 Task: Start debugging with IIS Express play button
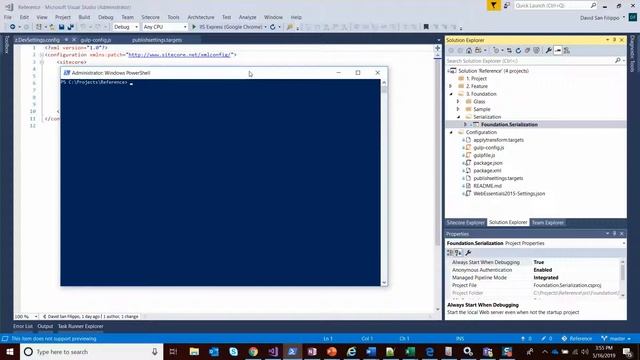coord(194,27)
